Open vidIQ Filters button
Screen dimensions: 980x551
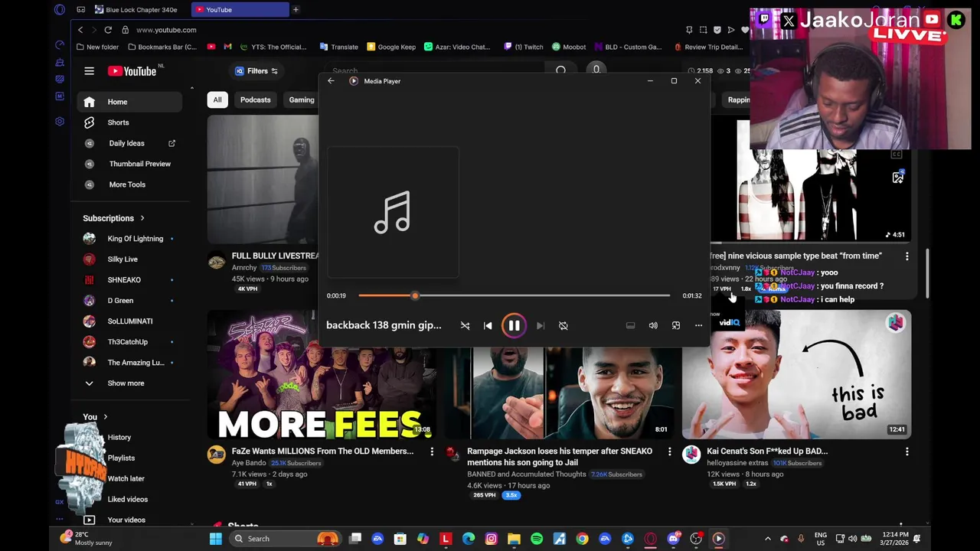pos(256,71)
